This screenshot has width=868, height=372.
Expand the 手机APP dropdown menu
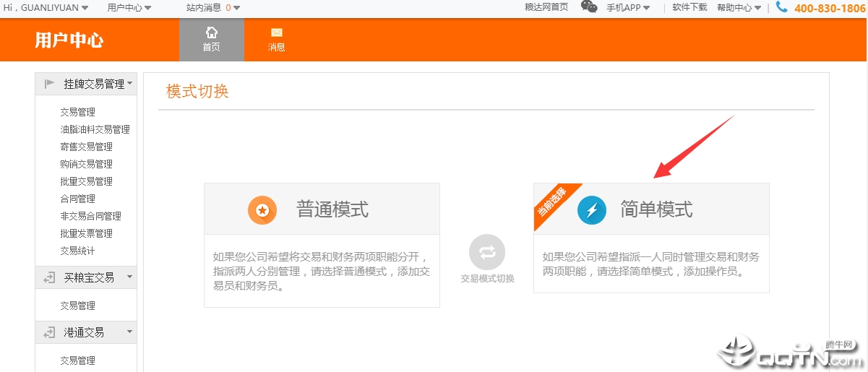pyautogui.click(x=627, y=7)
